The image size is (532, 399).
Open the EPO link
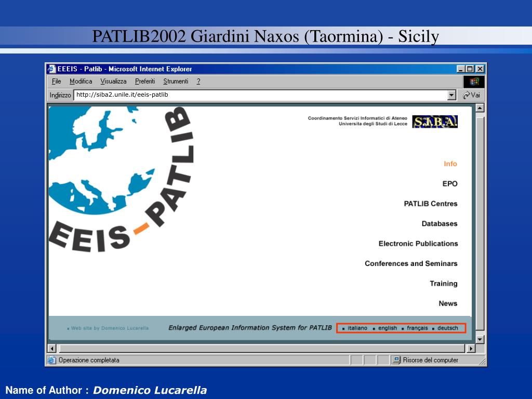tap(450, 183)
